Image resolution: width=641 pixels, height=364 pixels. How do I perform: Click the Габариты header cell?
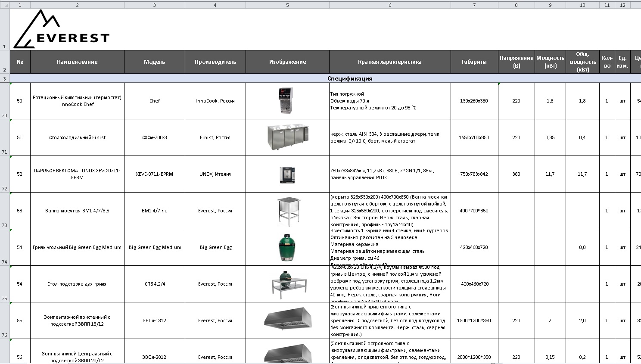coord(474,62)
